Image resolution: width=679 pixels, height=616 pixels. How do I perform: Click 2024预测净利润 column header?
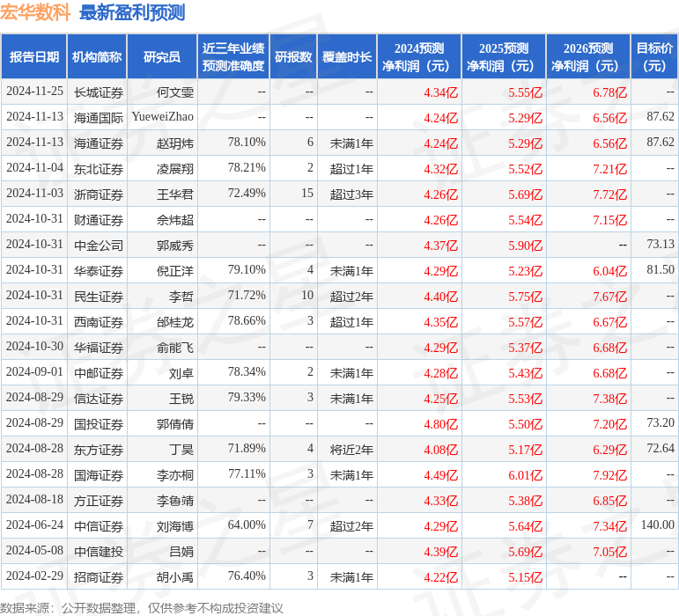pyautogui.click(x=419, y=57)
